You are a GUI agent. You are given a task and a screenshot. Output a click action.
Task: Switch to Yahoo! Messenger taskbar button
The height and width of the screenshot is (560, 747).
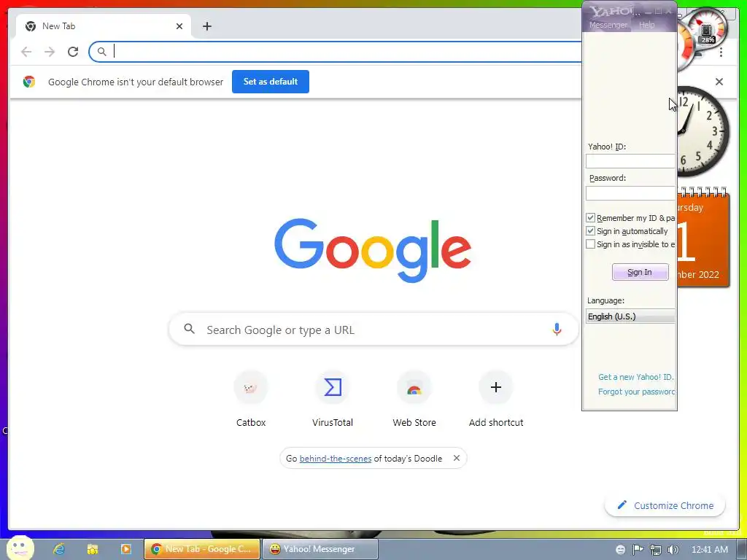tap(320, 549)
